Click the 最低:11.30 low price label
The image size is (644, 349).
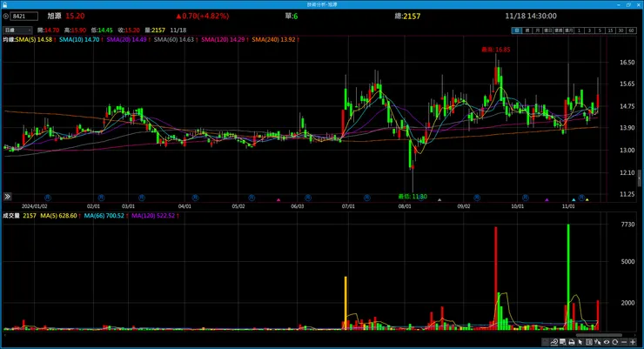(x=413, y=197)
